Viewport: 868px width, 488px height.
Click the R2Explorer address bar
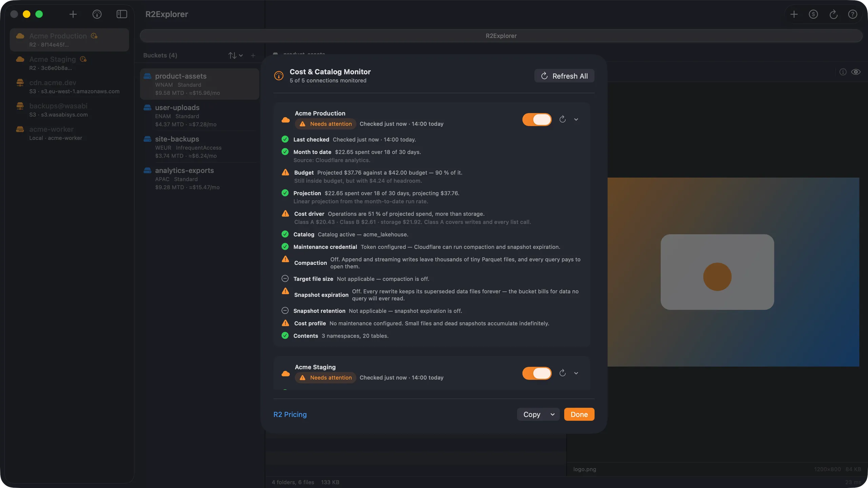pyautogui.click(x=501, y=36)
